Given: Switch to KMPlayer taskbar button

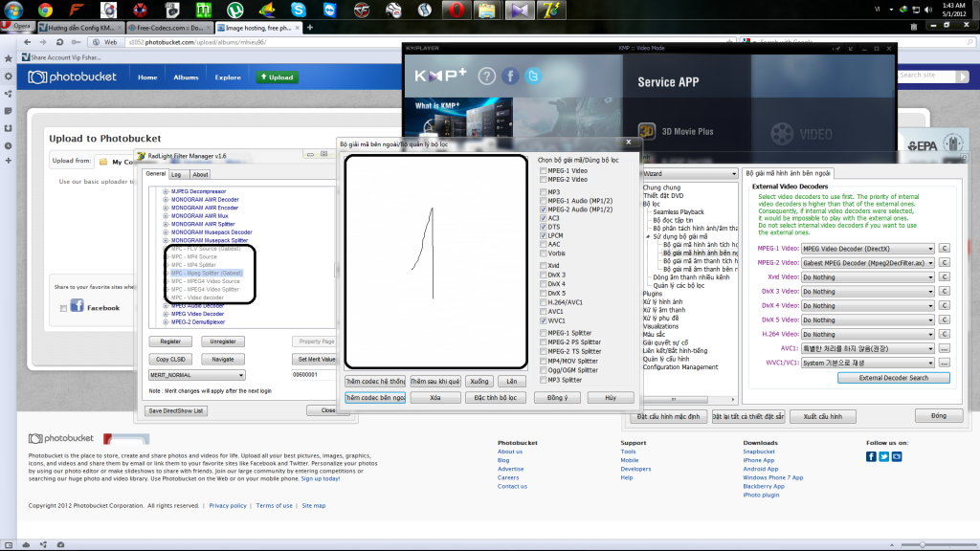Looking at the screenshot, I should (x=520, y=10).
